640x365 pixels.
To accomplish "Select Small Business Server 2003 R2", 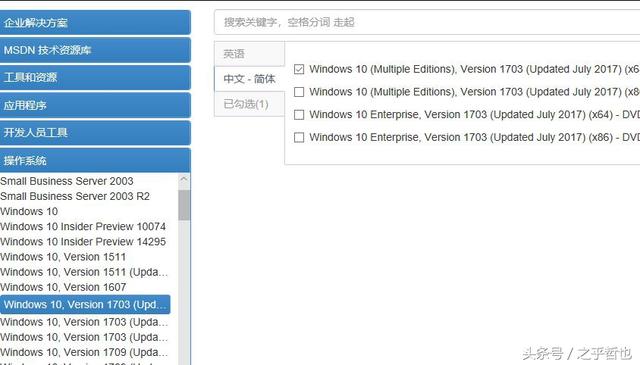I will 75,196.
